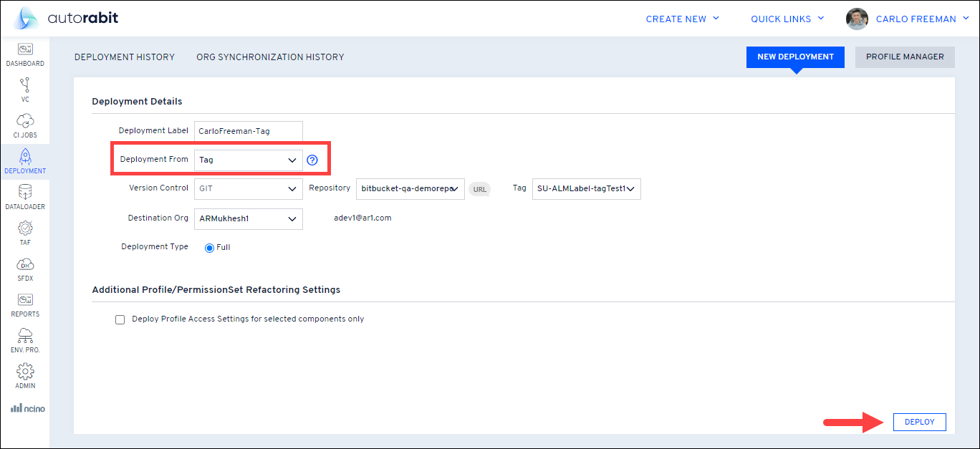Expand the Tag selection dropdown
This screenshot has height=449, width=980.
586,189
